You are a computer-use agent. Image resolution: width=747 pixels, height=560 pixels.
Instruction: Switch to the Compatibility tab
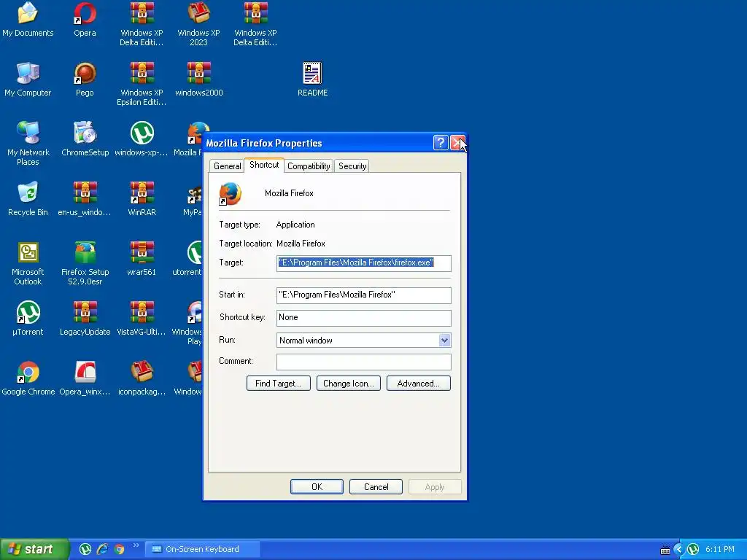tap(309, 166)
